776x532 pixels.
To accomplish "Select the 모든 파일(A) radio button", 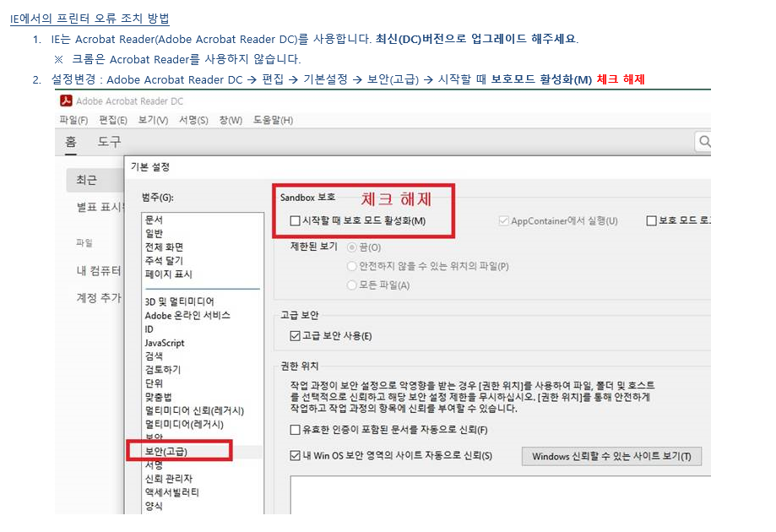I will 352,285.
